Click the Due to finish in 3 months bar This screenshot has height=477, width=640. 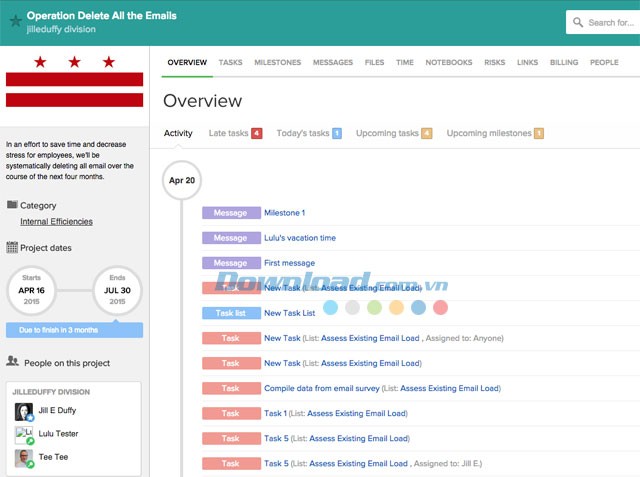coord(75,330)
